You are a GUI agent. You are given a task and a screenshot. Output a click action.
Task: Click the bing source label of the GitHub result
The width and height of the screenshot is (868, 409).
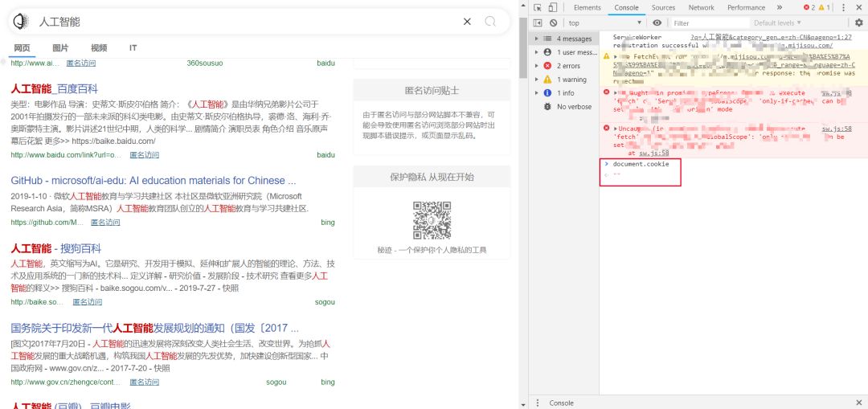tap(328, 223)
